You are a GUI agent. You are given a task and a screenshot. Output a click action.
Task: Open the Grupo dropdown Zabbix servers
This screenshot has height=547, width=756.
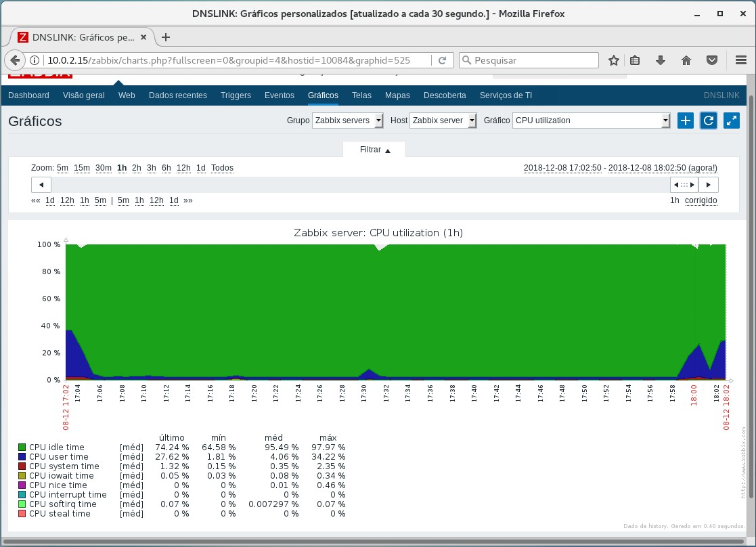click(348, 121)
